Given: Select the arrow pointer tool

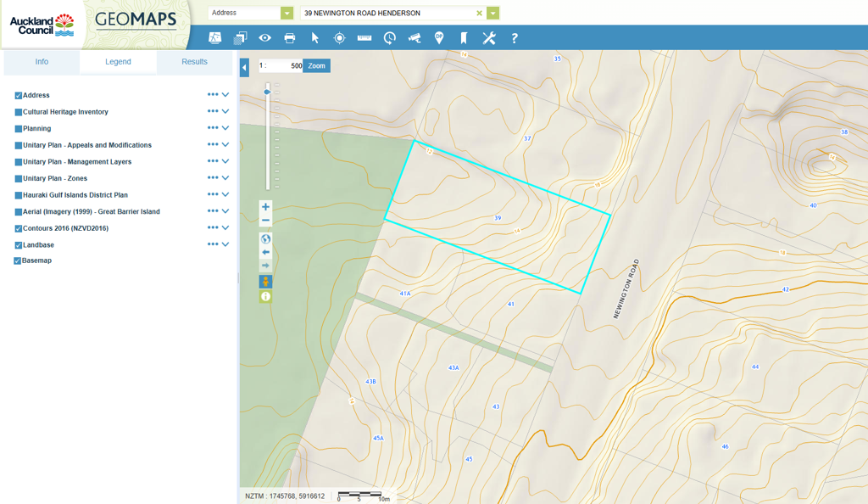Looking at the screenshot, I should (x=314, y=38).
